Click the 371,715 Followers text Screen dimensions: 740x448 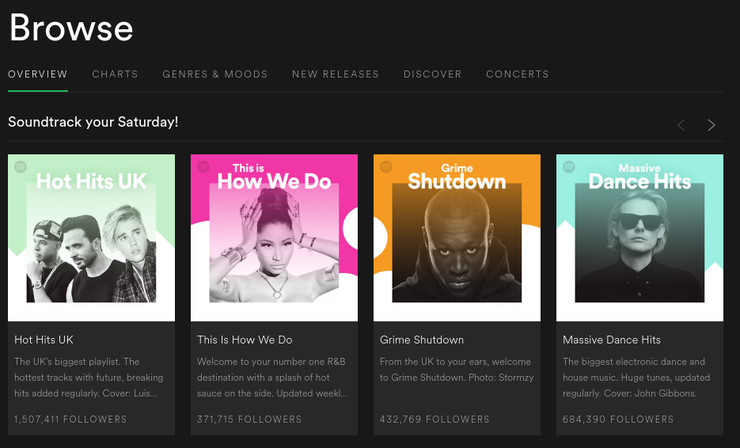click(249, 419)
